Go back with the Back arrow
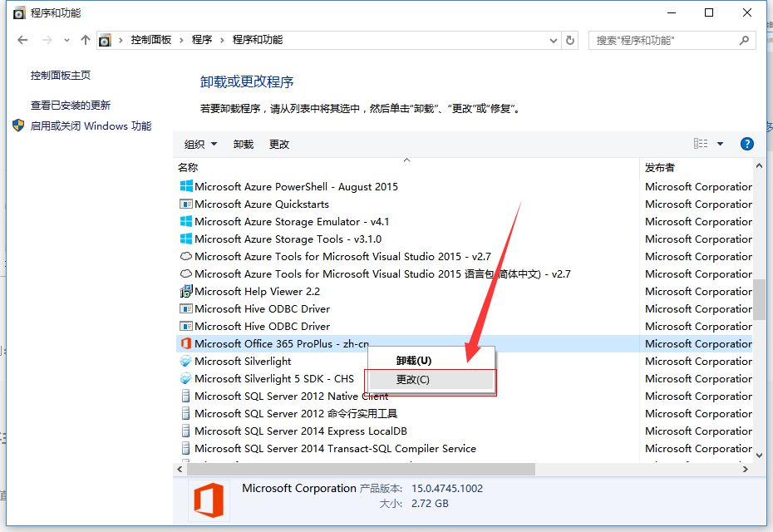The image size is (773, 532). click(22, 40)
